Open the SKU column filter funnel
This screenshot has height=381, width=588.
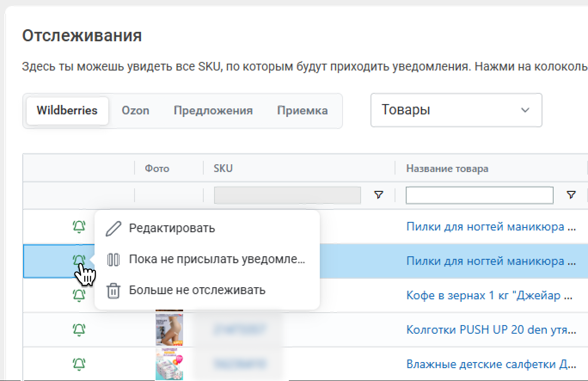(378, 195)
